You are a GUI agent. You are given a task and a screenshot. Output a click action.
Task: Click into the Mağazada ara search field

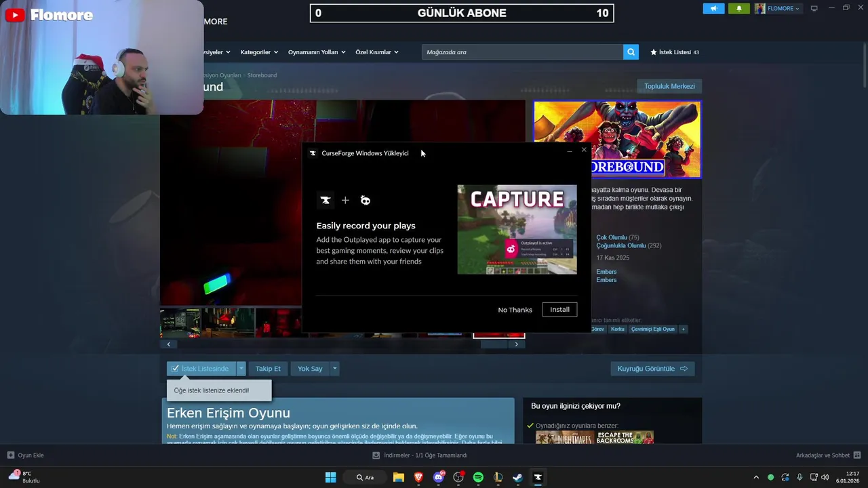[522, 52]
